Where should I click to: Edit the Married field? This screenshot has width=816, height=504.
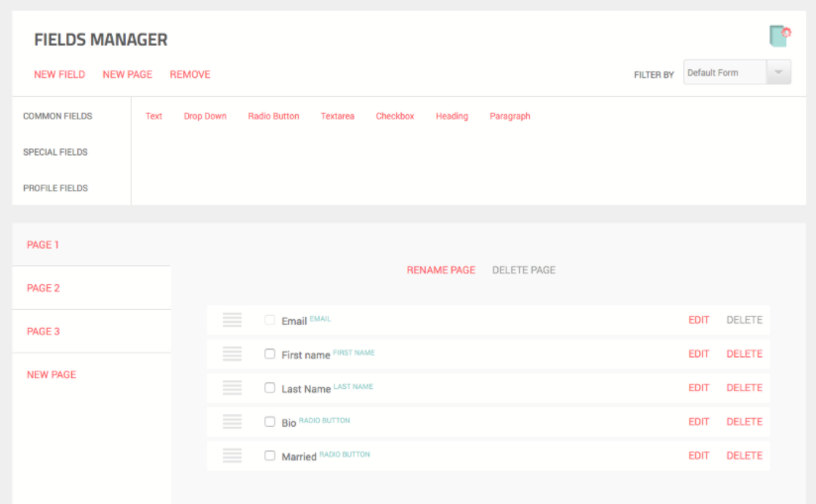(x=698, y=455)
